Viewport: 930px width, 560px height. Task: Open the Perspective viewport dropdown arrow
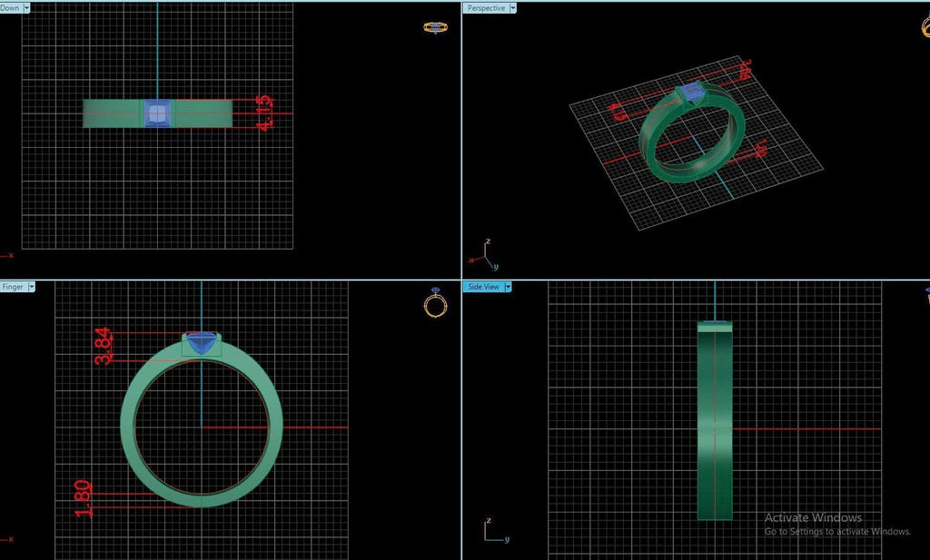(513, 7)
